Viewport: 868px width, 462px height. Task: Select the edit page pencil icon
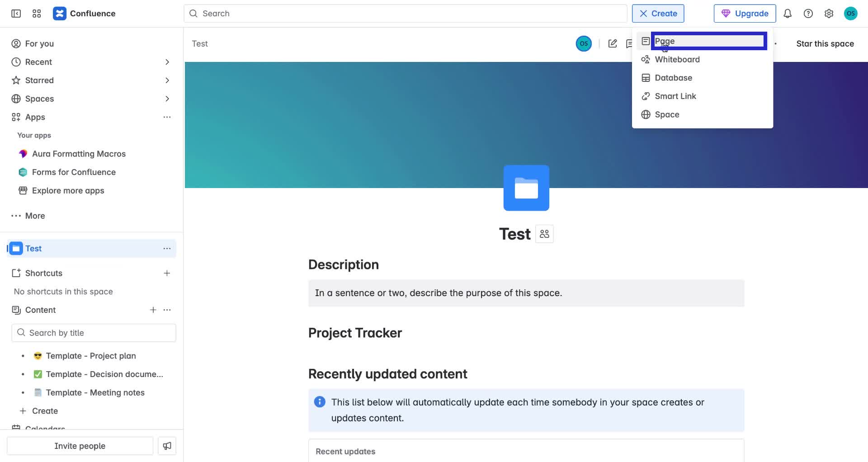613,43
